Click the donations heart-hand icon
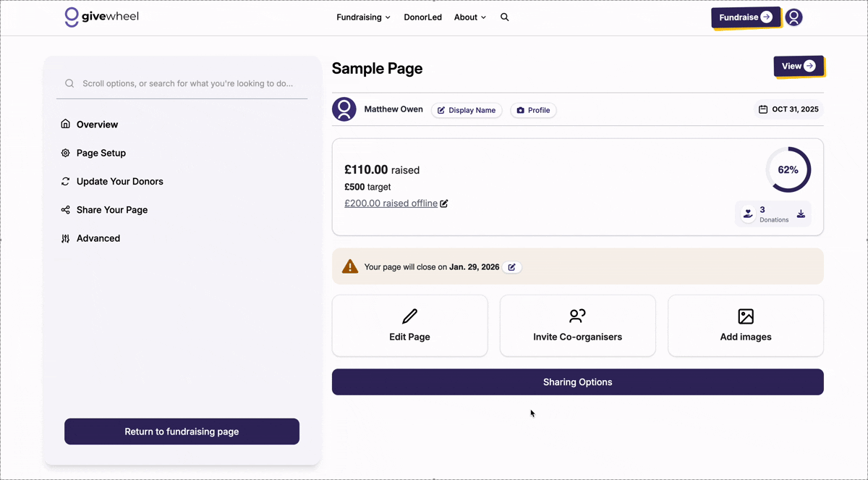 pyautogui.click(x=748, y=214)
